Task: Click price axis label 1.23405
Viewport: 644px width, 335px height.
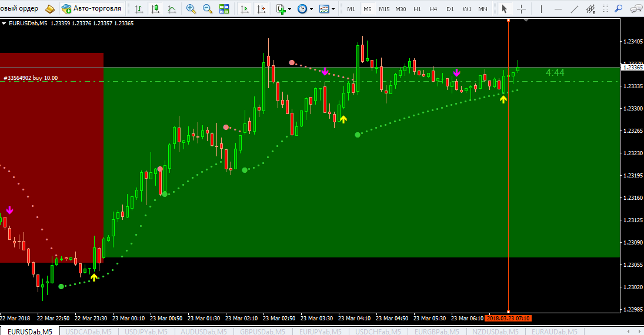Action: coord(633,42)
